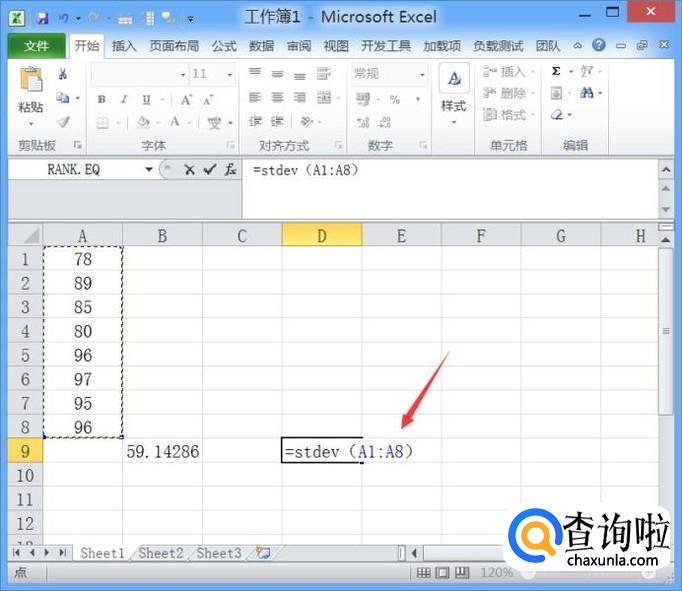Click the Format Painter brush icon
Screen dimensions: 682x591
pos(64,122)
